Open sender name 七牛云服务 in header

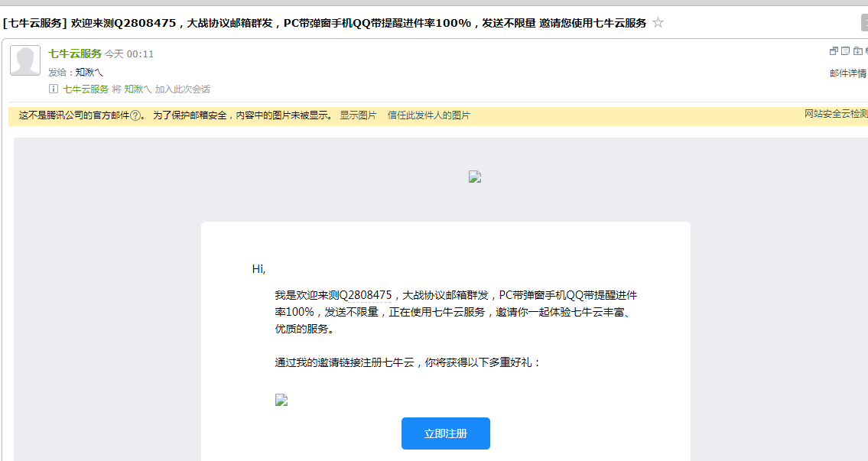75,54
